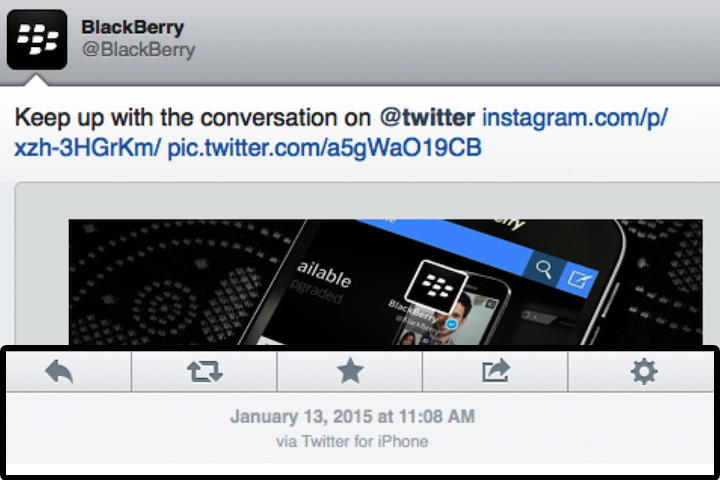Open the share options icon
Image resolution: width=720 pixels, height=480 pixels.
[x=495, y=372]
